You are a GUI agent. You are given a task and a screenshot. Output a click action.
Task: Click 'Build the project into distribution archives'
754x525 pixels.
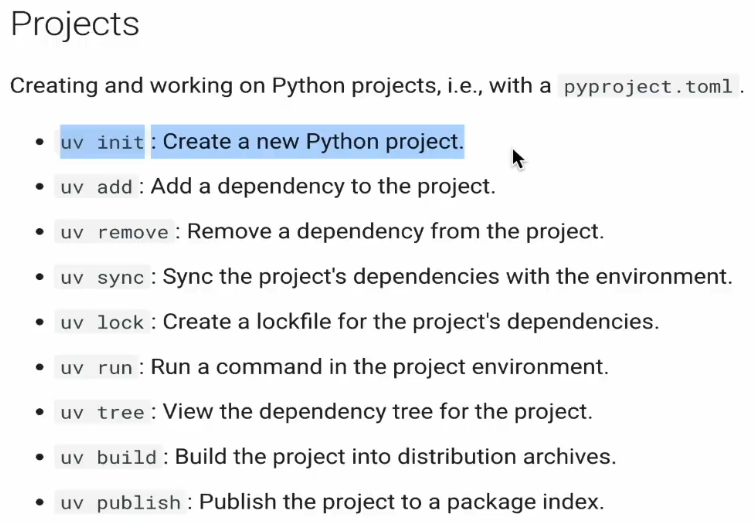[x=395, y=457]
